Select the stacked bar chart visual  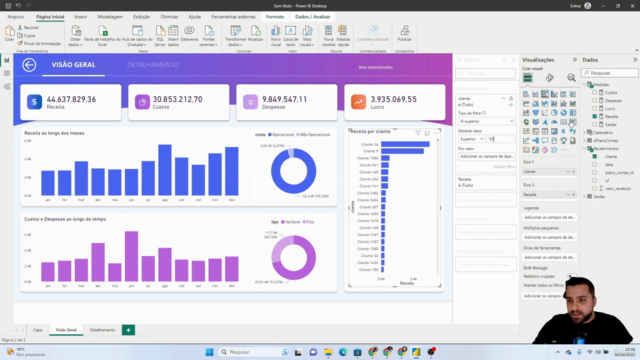[x=526, y=94]
